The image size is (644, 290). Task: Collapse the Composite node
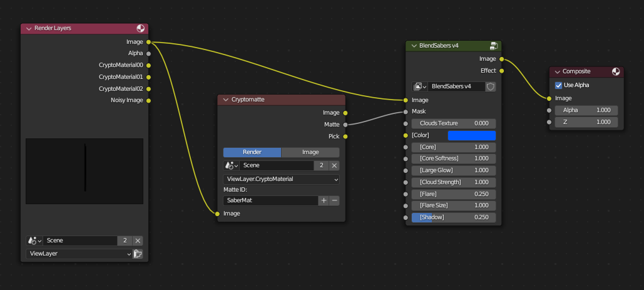tap(558, 71)
